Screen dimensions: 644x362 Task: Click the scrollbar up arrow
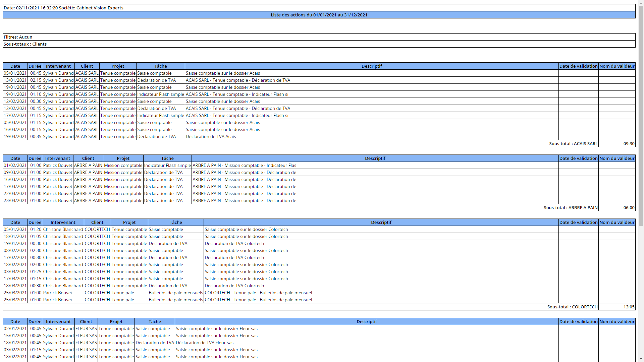coord(641,3)
